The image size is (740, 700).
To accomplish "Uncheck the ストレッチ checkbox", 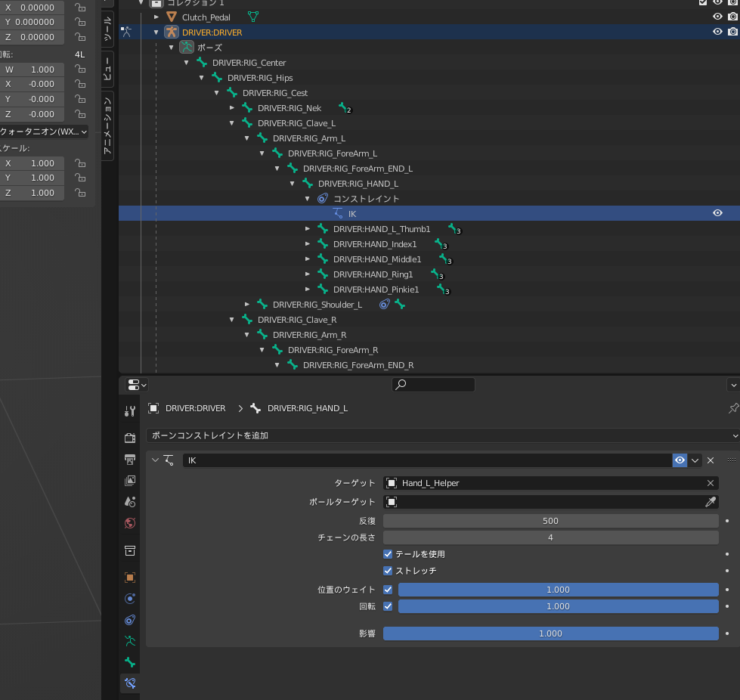I will point(388,571).
